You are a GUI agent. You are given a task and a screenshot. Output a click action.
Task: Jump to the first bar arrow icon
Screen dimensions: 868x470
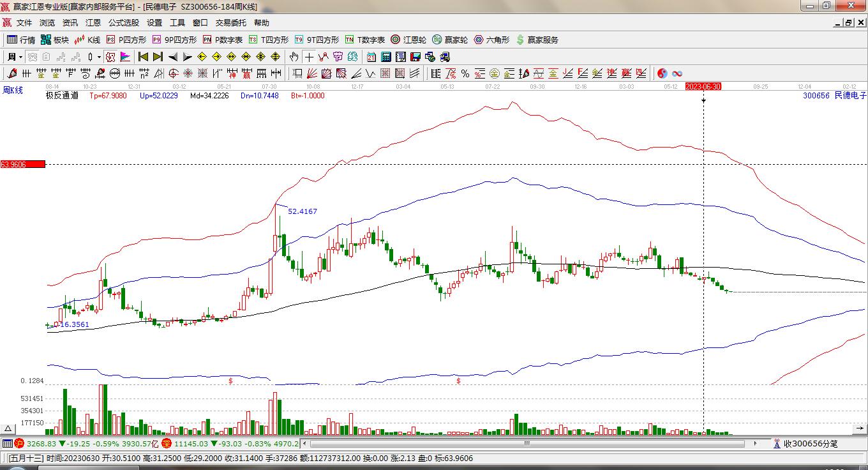[144, 57]
